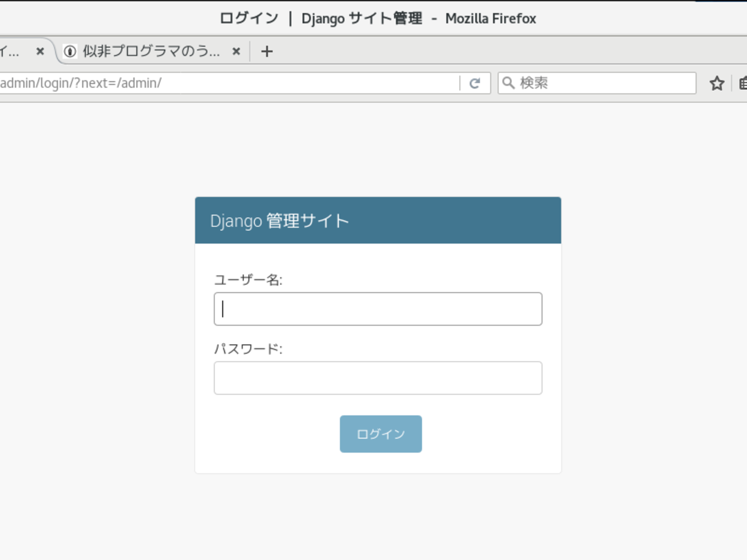Click the ログイン button
Viewport: 747px width, 560px height.
381,434
